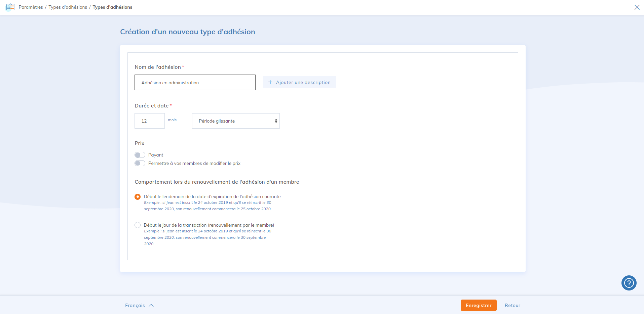Click the membership card icon in the header
The height and width of the screenshot is (314, 644).
(x=10, y=7)
